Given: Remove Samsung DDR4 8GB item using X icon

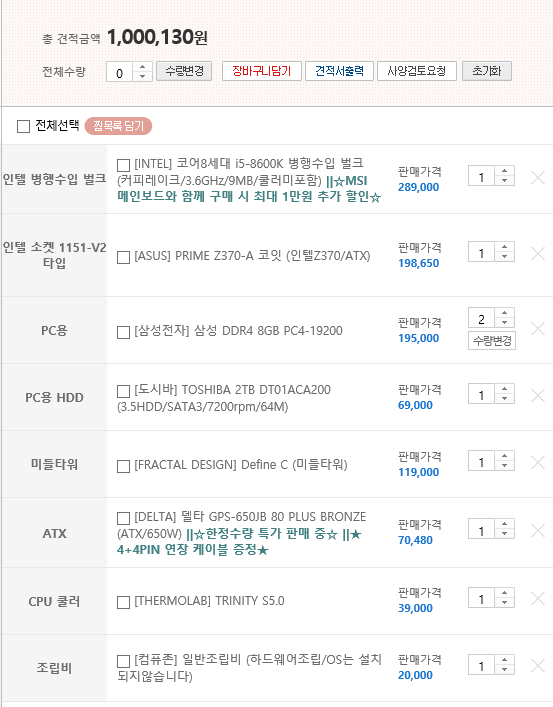Looking at the screenshot, I should tap(538, 329).
